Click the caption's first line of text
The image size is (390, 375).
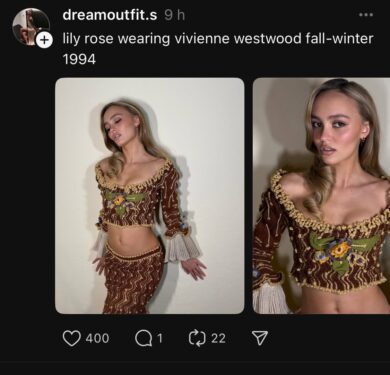click(218, 39)
